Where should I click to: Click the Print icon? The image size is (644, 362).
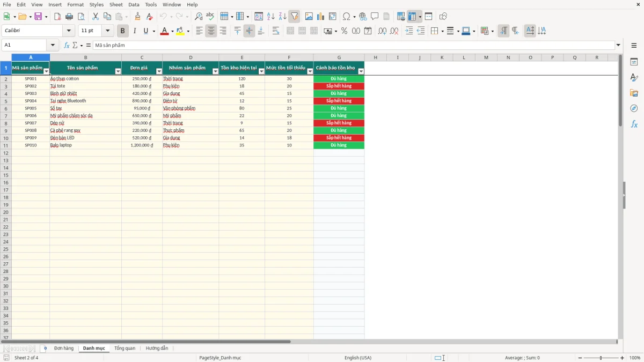[x=69, y=17]
